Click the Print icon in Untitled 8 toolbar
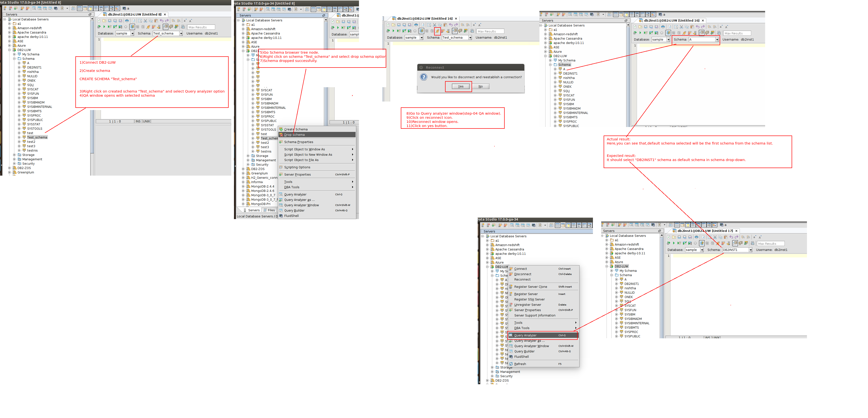This screenshot has width=868, height=418. point(127,21)
